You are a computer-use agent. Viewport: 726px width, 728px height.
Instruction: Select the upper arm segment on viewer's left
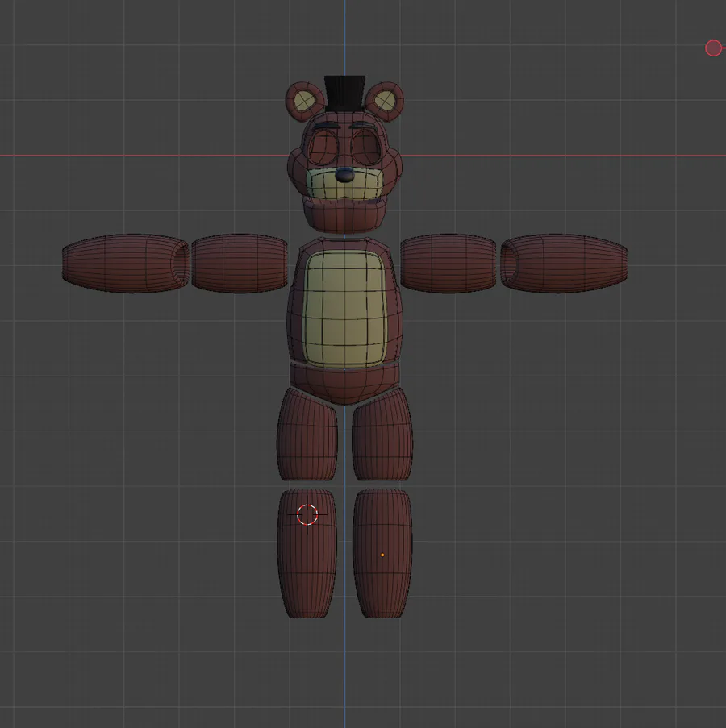coord(240,264)
